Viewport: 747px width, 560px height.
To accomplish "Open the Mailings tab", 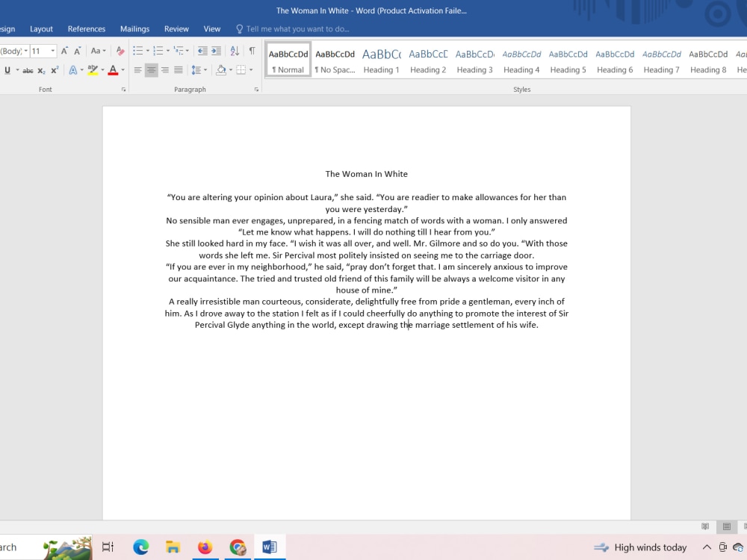I will pos(134,29).
